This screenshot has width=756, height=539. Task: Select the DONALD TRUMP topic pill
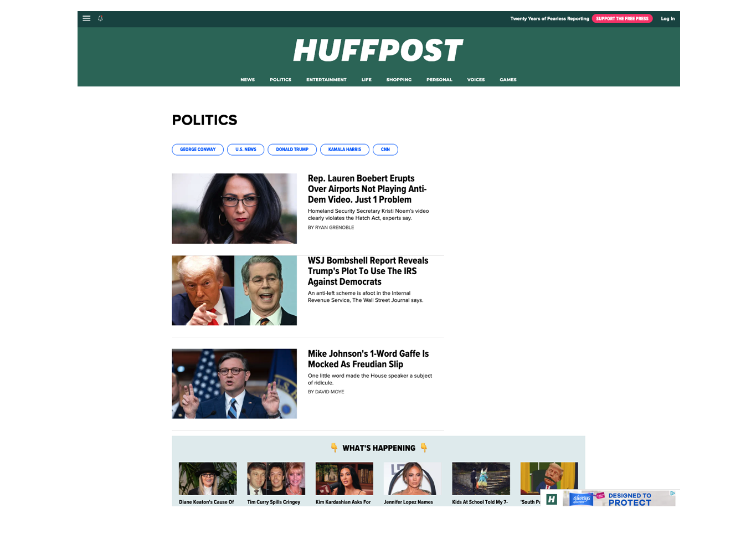(x=292, y=149)
